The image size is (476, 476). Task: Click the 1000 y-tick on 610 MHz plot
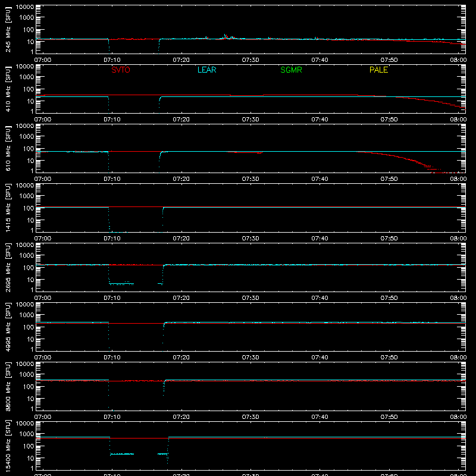click(27, 137)
